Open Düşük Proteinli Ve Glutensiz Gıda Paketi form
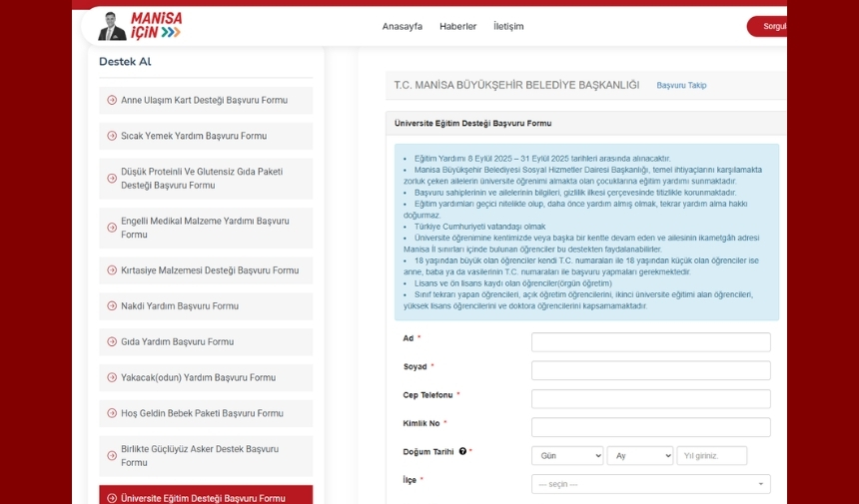859x504 pixels. 206,179
